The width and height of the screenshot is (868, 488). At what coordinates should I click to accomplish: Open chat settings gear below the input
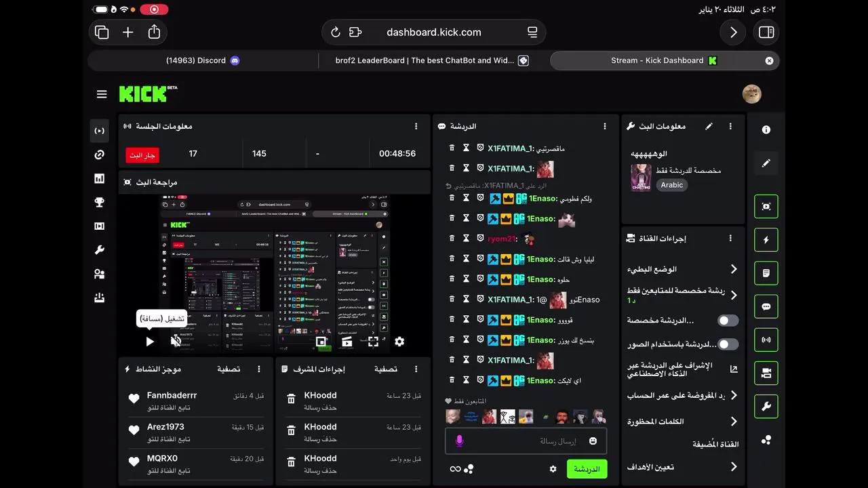tap(553, 469)
